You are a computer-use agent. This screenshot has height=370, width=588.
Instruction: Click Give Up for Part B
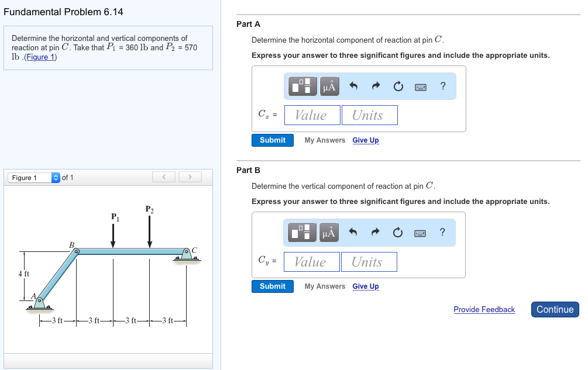point(365,286)
